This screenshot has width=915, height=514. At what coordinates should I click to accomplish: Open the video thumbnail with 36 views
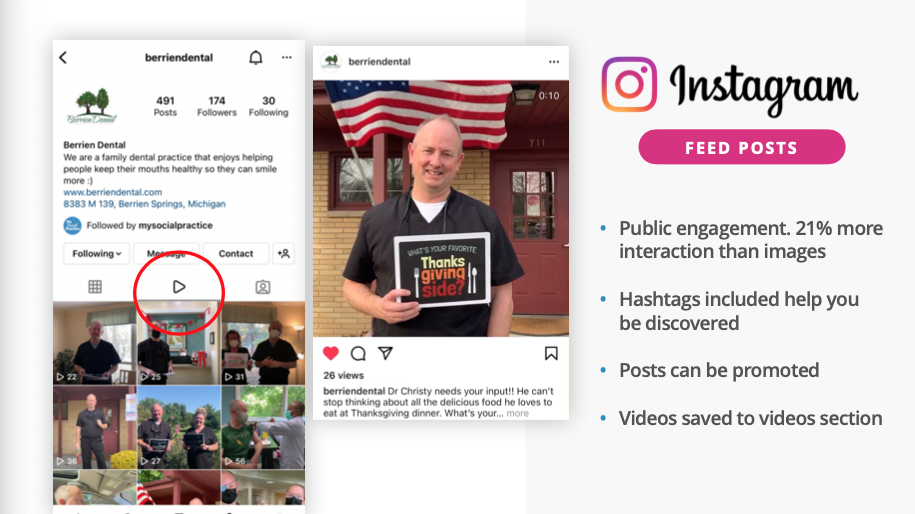[95, 427]
